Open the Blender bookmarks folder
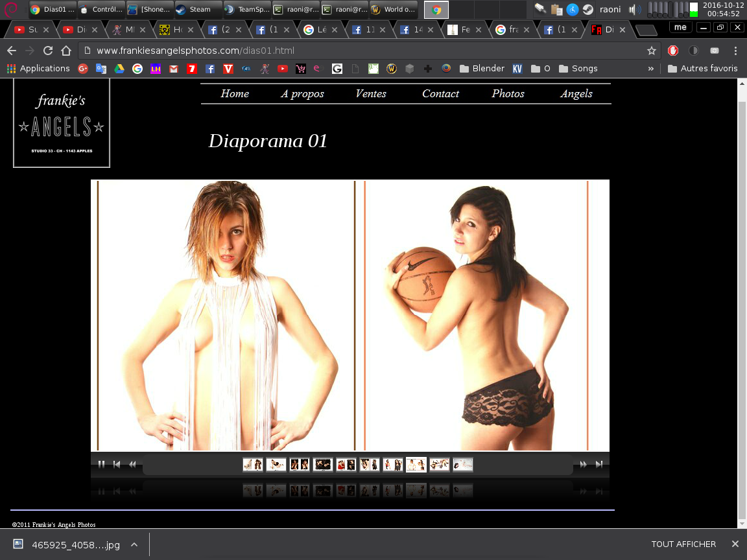The height and width of the screenshot is (560, 747). pyautogui.click(x=482, y=69)
